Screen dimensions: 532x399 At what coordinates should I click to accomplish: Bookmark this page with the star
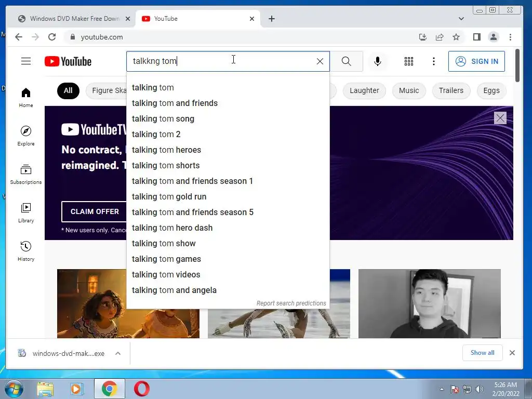point(456,37)
